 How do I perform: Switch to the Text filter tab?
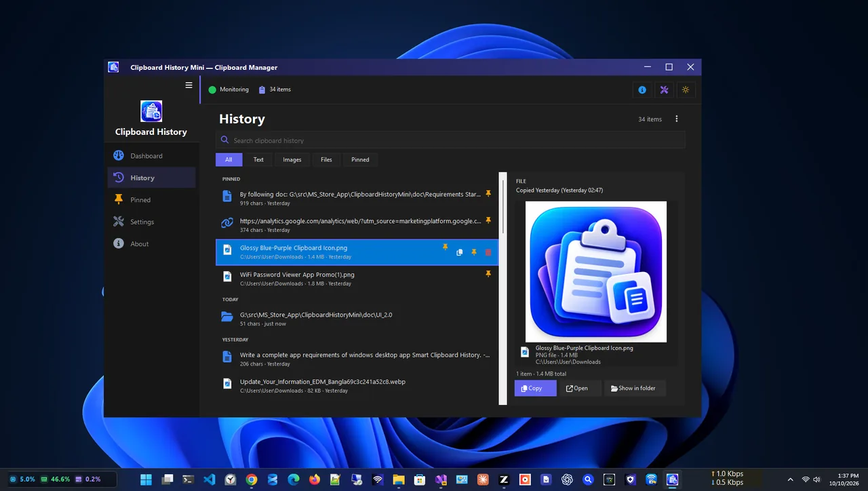(258, 160)
